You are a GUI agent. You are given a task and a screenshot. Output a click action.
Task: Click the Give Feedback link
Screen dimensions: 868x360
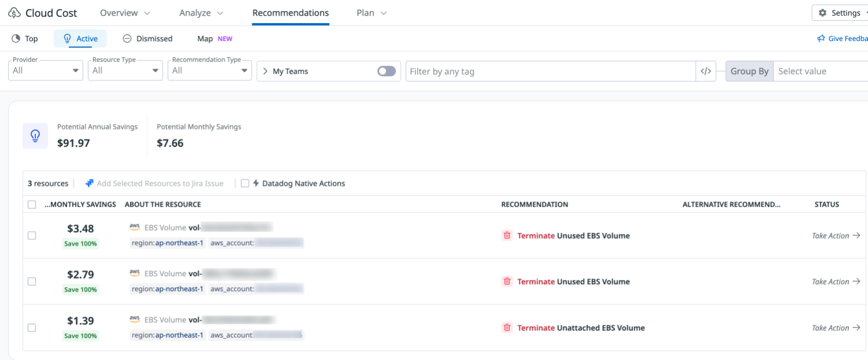click(843, 39)
